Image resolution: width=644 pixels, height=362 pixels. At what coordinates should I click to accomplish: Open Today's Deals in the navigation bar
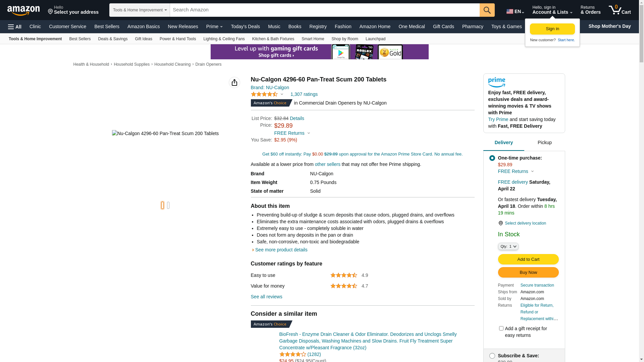coord(245,26)
